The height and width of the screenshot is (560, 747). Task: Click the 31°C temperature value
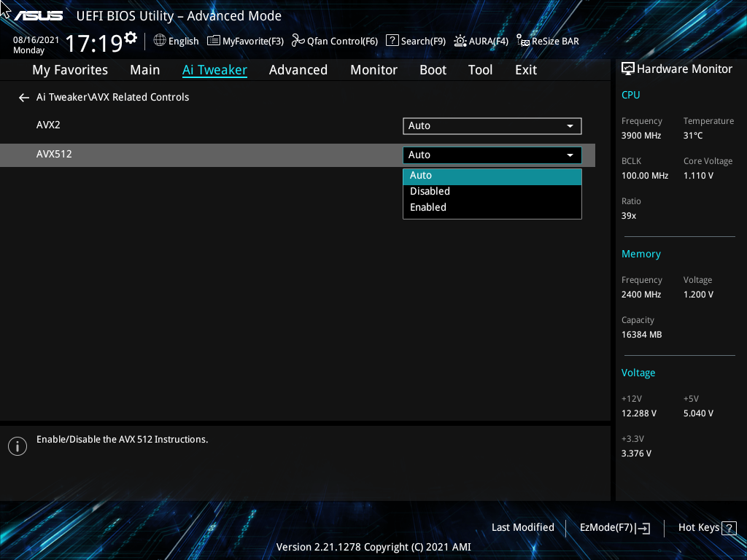pyautogui.click(x=693, y=136)
